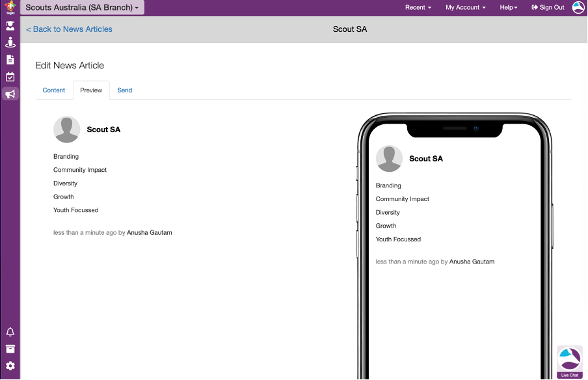This screenshot has width=588, height=380.
Task: Expand the Scouts Australia (SA Branch) dropdown
Action: coord(82,8)
